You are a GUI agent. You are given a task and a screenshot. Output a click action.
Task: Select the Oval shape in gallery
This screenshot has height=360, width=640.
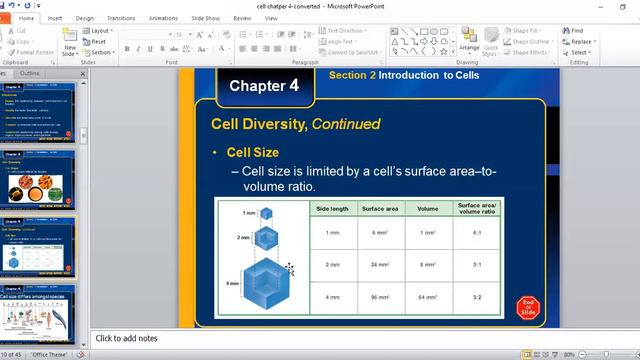[x=434, y=31]
